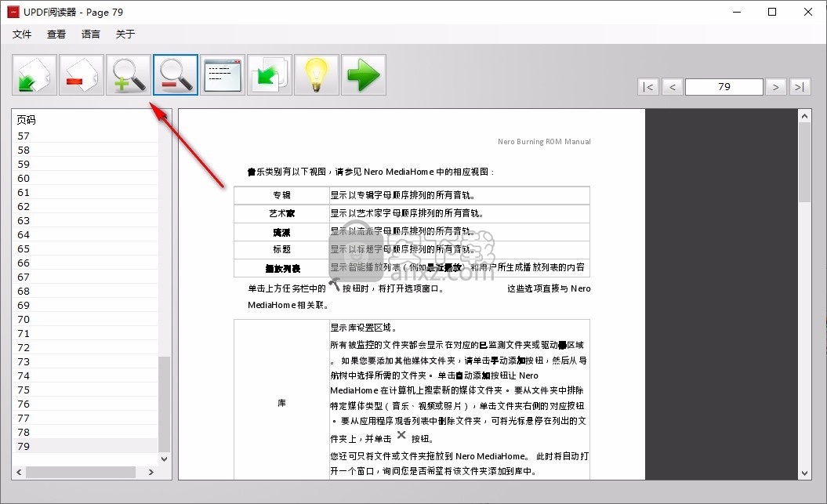Viewport: 827px width, 504px height.
Task: Jump to the last page button
Action: [800, 87]
